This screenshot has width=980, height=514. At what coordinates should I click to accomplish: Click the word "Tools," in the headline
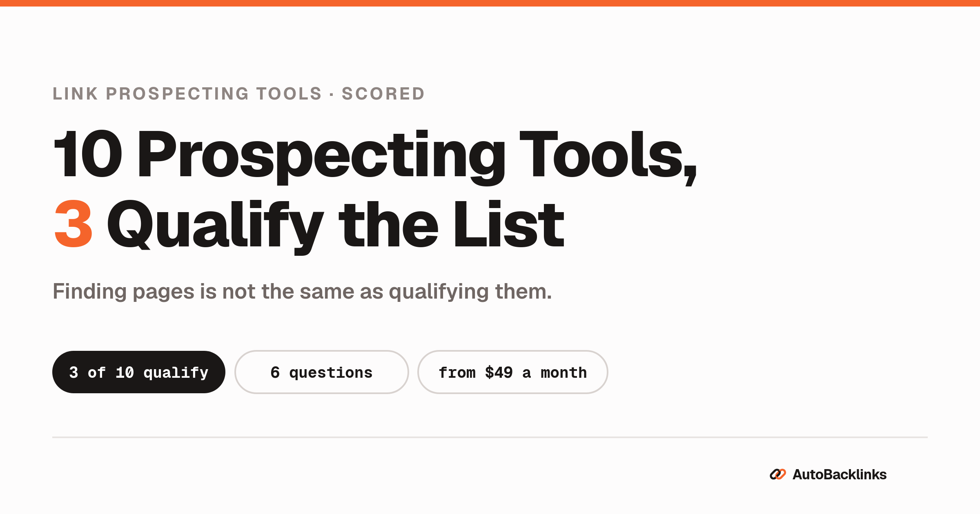608,157
